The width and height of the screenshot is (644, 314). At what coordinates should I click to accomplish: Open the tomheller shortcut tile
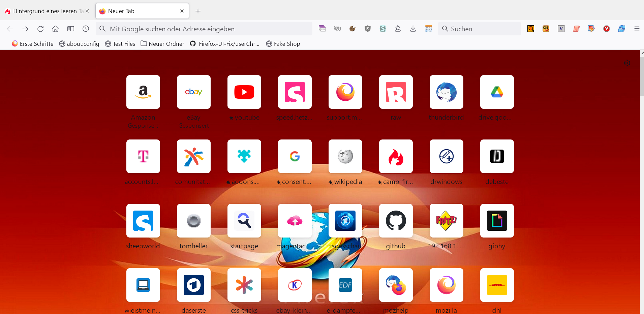(194, 221)
